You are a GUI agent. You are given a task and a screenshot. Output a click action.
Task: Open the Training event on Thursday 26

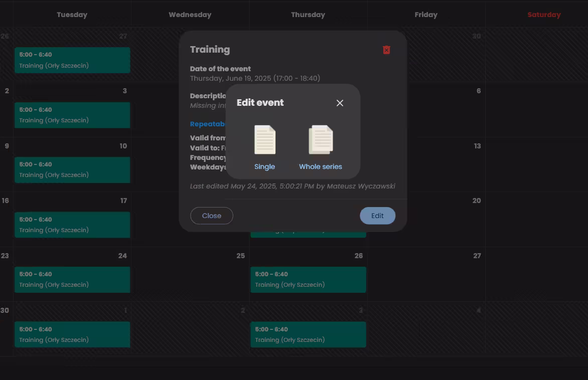[x=308, y=279]
